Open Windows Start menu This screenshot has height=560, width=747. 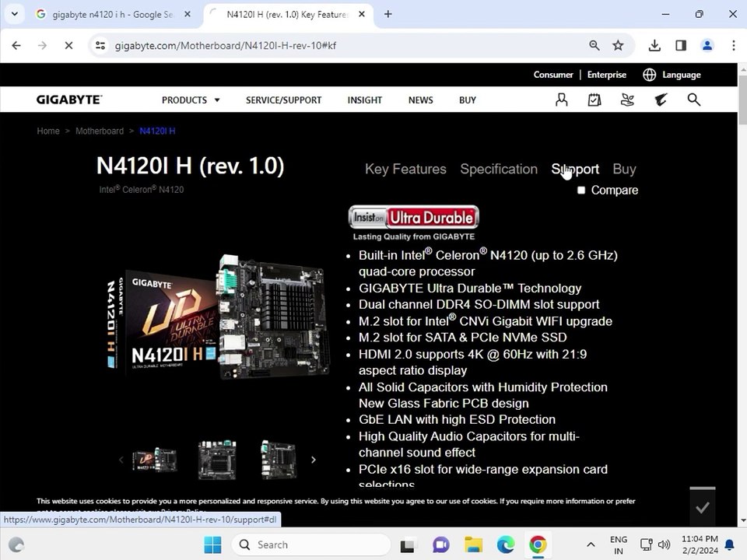click(212, 544)
